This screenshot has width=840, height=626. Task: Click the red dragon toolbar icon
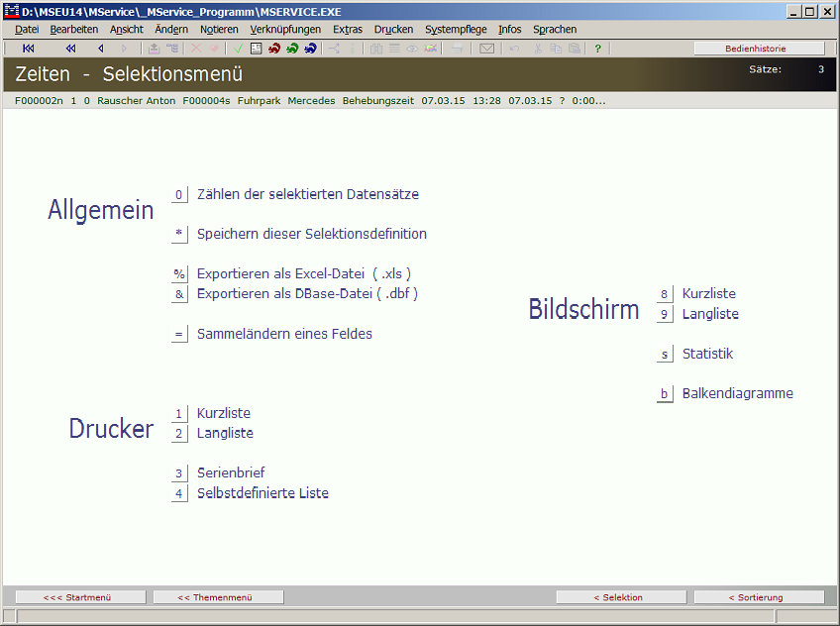(x=274, y=48)
